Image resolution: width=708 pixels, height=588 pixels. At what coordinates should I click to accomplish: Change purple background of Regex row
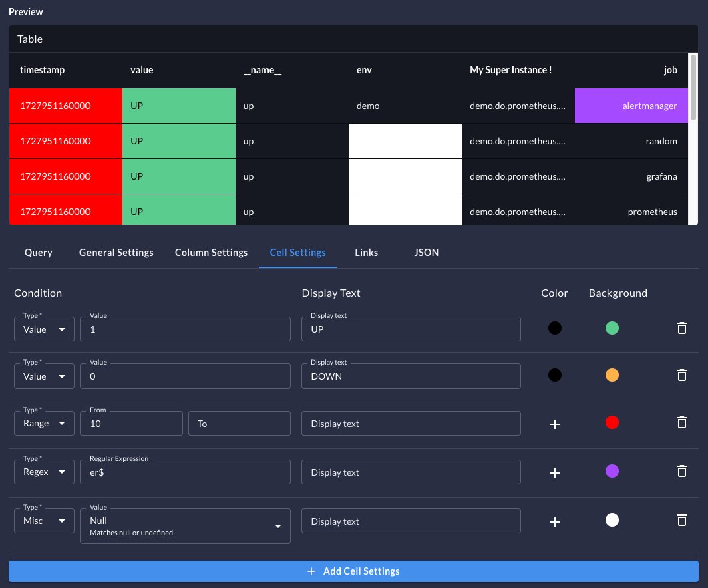point(612,472)
